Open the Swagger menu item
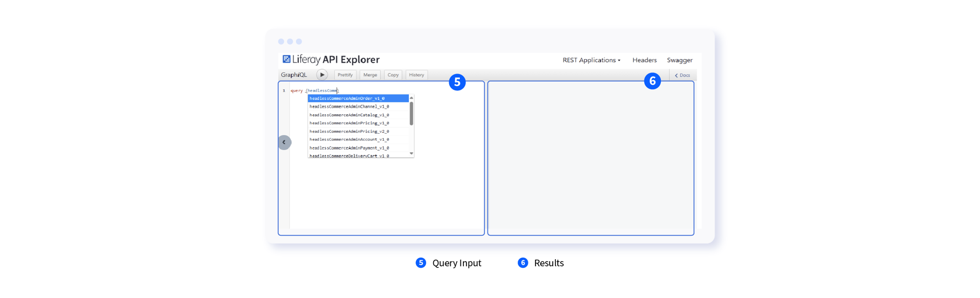Screen dimensions: 980x298 pos(679,60)
